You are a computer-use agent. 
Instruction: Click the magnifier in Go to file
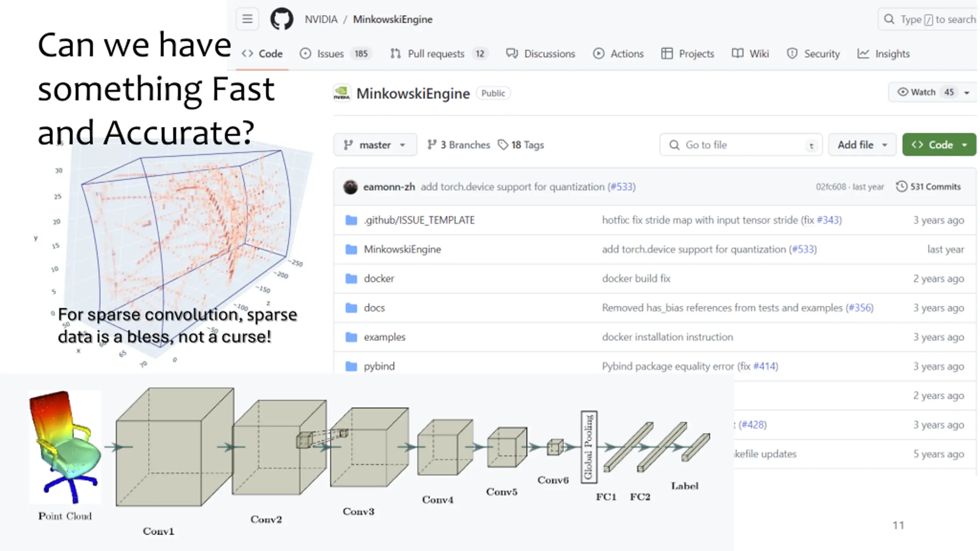point(674,145)
